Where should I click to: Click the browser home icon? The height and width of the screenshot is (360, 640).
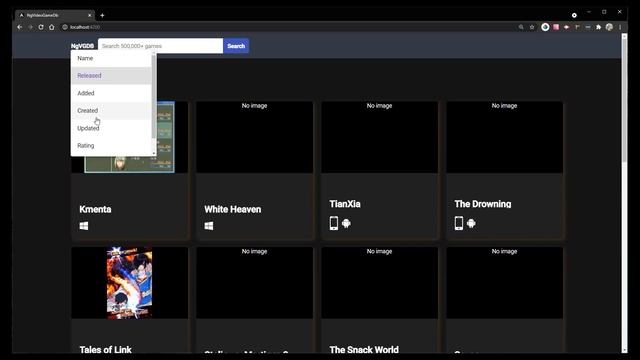[51, 27]
